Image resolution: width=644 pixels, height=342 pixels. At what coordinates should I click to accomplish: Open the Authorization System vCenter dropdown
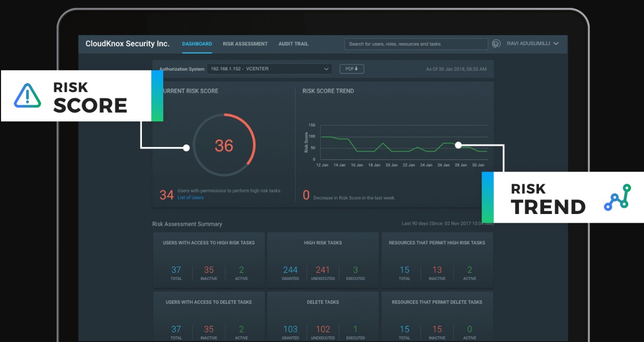(x=270, y=69)
